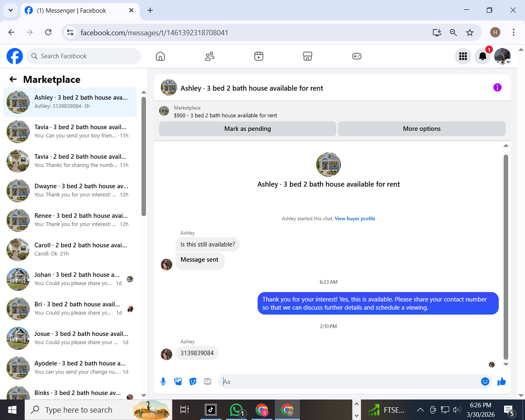Click the Mark as pending button

[248, 129]
